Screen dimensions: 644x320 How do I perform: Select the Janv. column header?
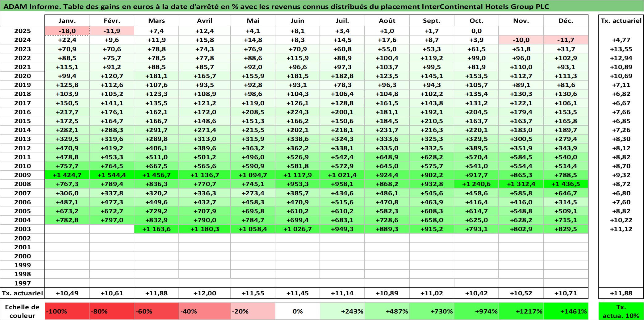(x=67, y=21)
